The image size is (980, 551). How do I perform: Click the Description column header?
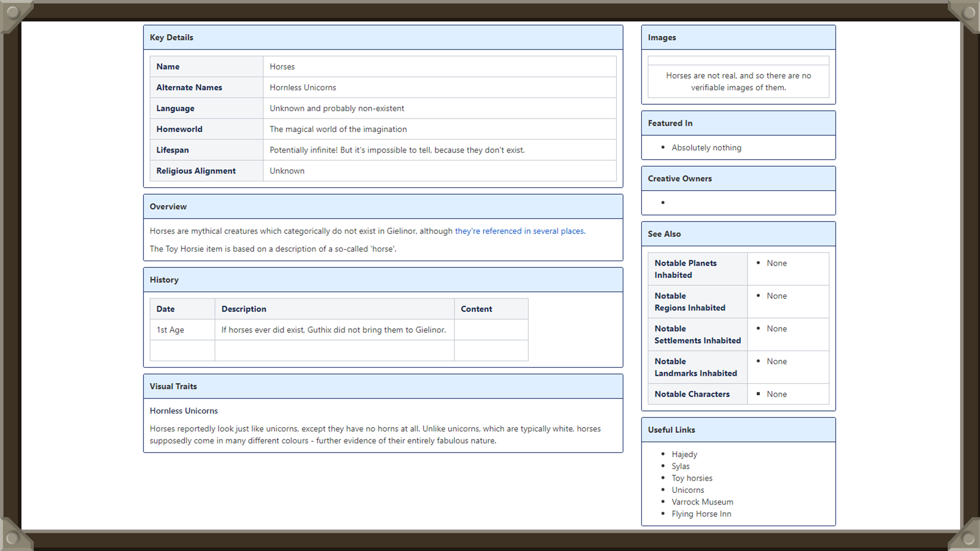(334, 309)
